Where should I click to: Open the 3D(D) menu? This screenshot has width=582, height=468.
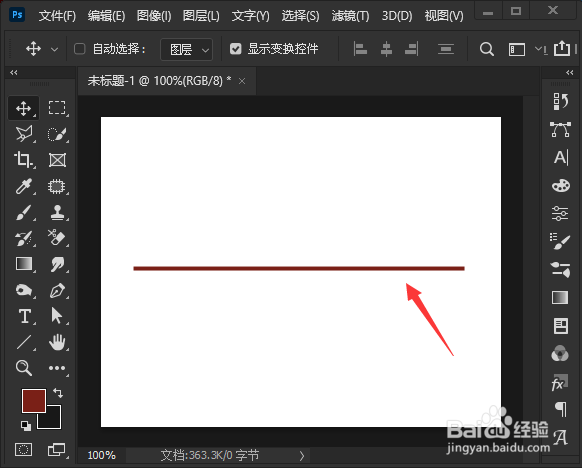click(x=397, y=16)
